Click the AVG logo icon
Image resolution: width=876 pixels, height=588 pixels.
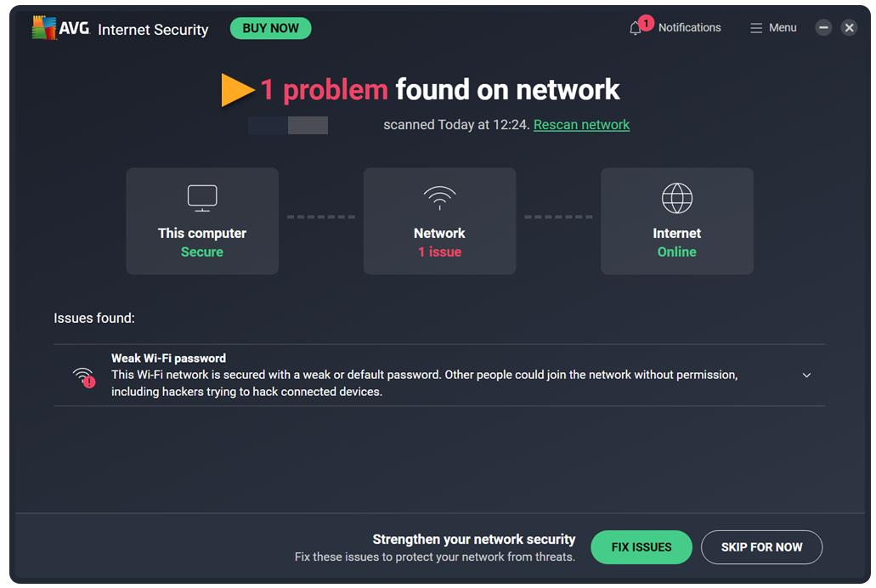click(44, 28)
